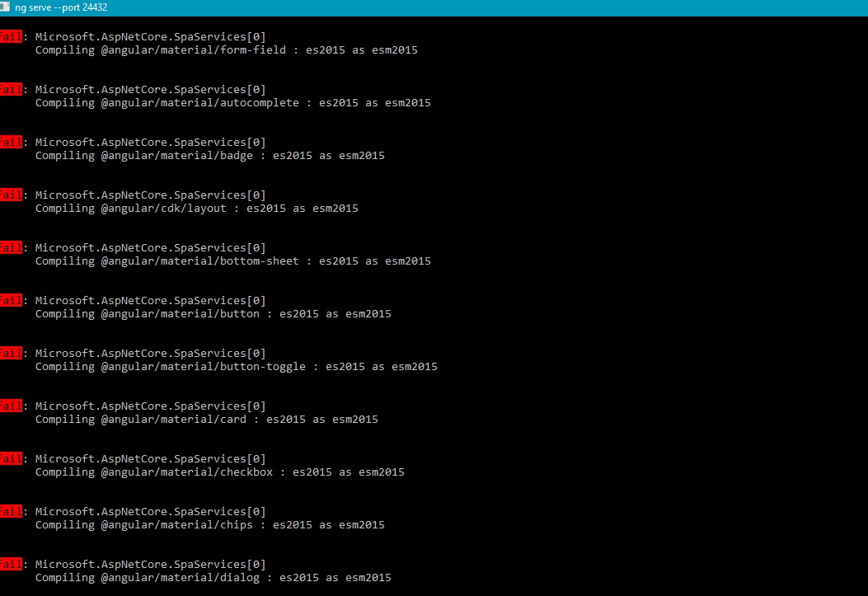
Task: Click 'Microsoft.AspNetCore.SpaServices[0]' above chips line
Action: [x=151, y=511]
